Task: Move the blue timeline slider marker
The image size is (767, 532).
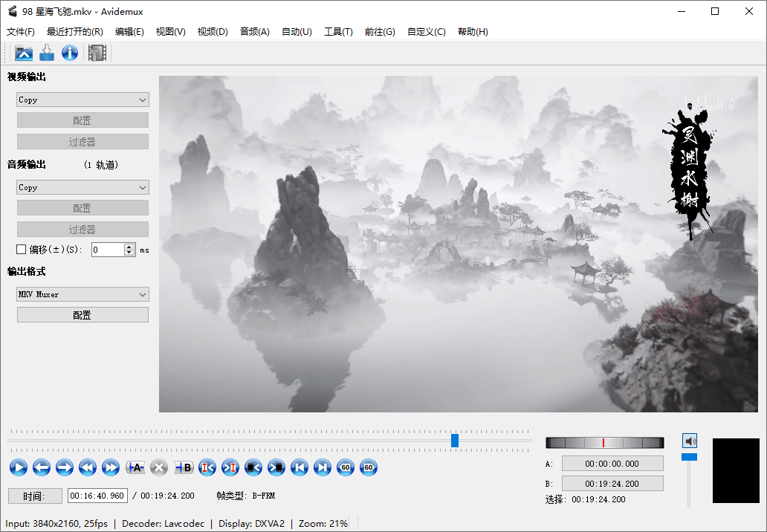Action: (x=454, y=440)
